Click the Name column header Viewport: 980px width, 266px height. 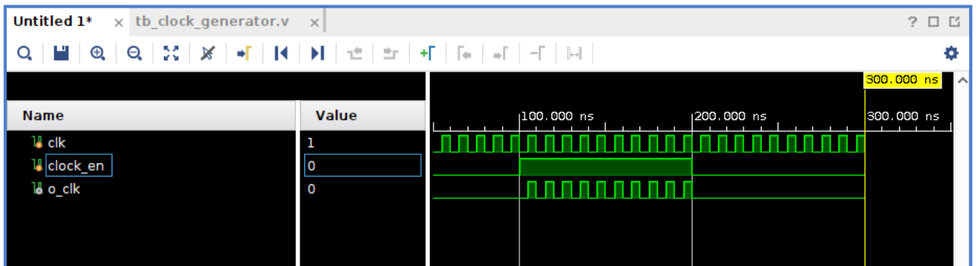[x=151, y=115]
